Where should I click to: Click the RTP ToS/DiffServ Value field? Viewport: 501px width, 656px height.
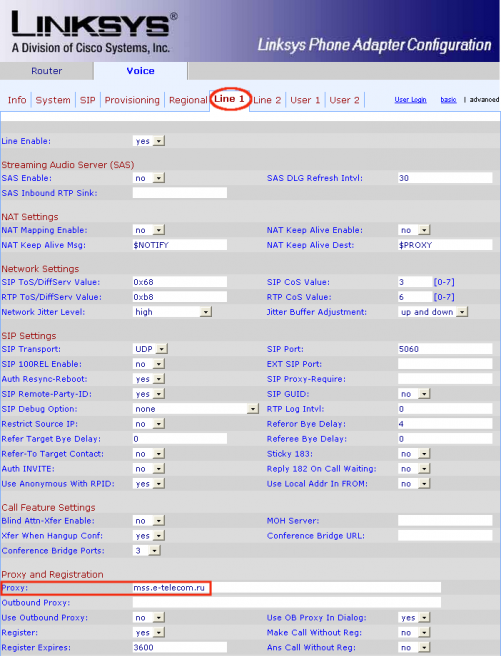180,297
